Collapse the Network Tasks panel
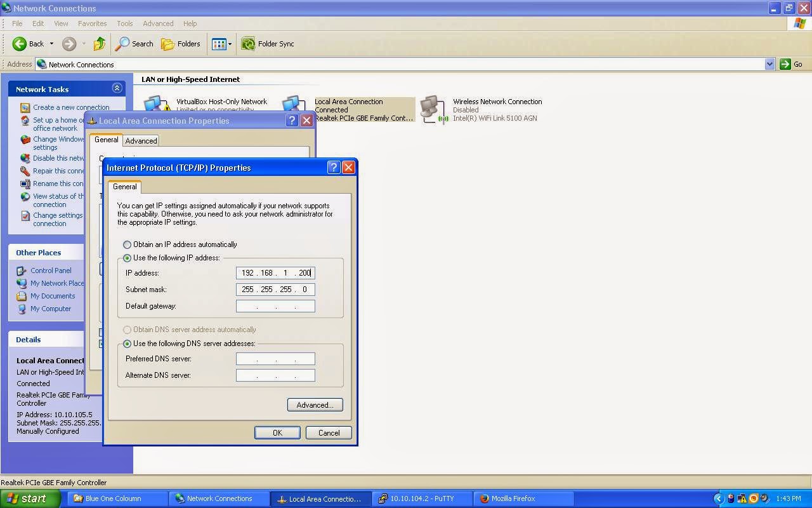The height and width of the screenshot is (508, 812). [x=117, y=88]
